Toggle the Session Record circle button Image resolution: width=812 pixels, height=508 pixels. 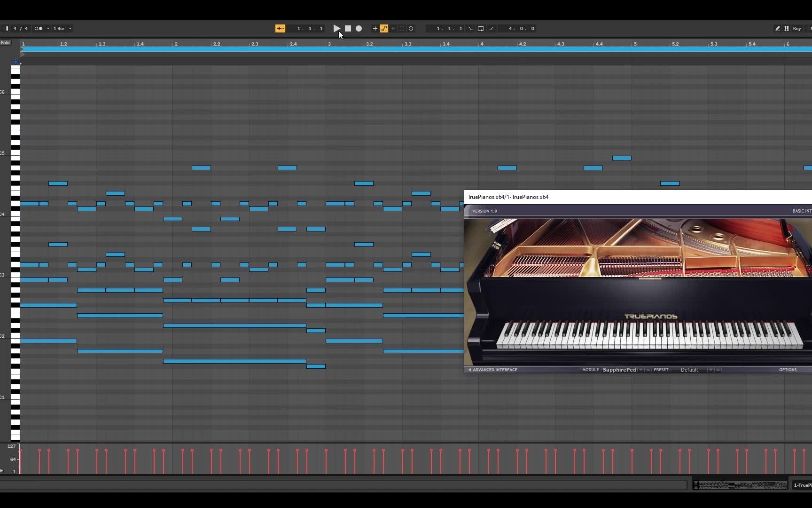coord(411,28)
